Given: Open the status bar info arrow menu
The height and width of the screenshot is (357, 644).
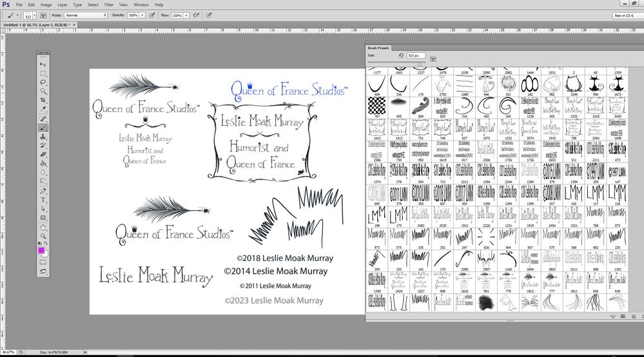Looking at the screenshot, I should [85, 352].
